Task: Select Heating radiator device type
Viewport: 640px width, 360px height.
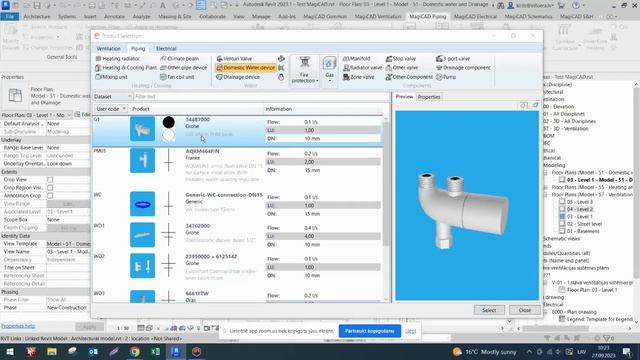Action: tap(117, 59)
